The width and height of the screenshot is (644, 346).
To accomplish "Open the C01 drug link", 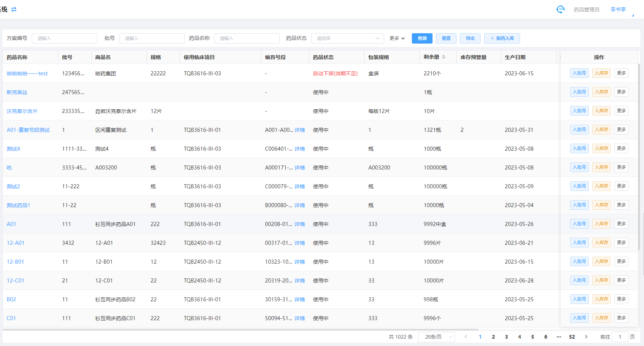I will 11,318.
